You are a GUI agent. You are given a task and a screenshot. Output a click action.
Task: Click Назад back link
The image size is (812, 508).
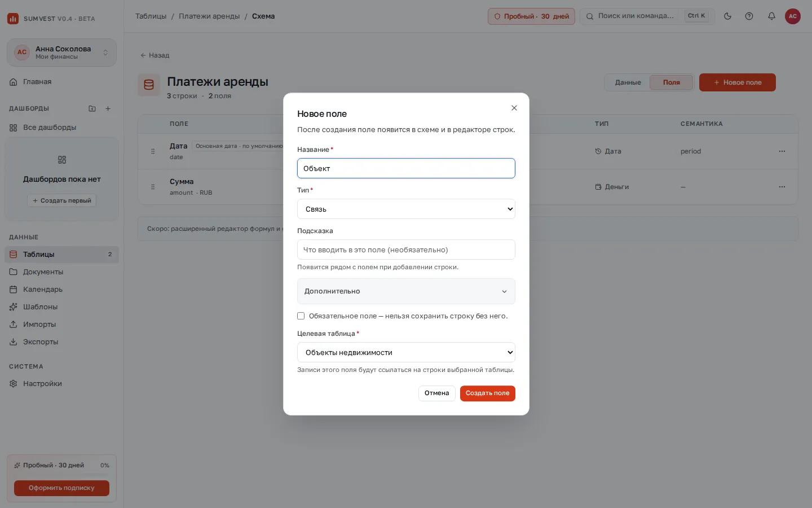pyautogui.click(x=155, y=55)
